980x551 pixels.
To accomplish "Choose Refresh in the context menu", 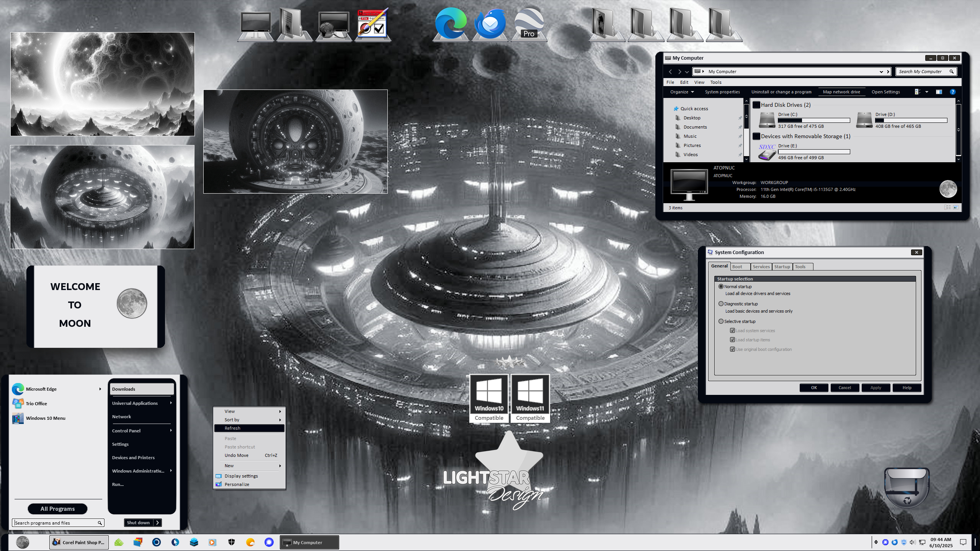I will [x=249, y=428].
